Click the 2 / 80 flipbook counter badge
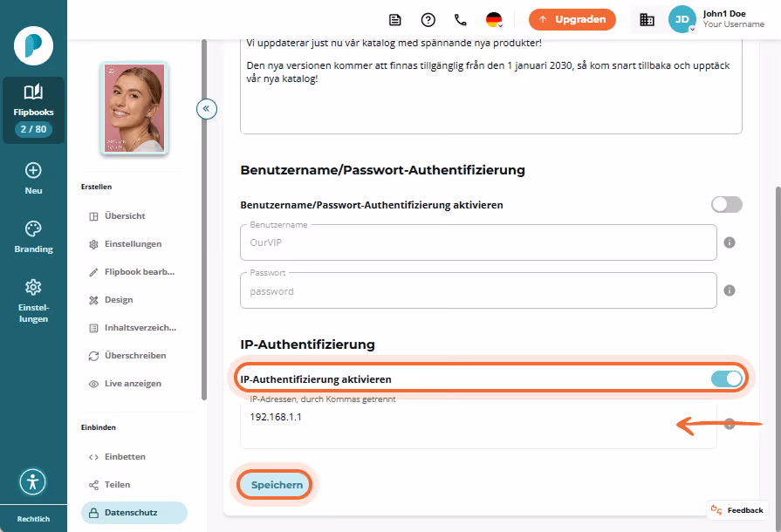This screenshot has width=781, height=532. [33, 129]
